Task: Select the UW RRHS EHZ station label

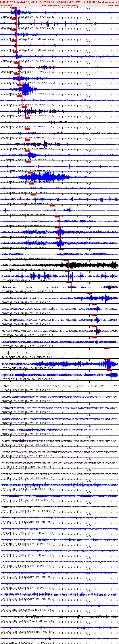Action: [x=28, y=379]
